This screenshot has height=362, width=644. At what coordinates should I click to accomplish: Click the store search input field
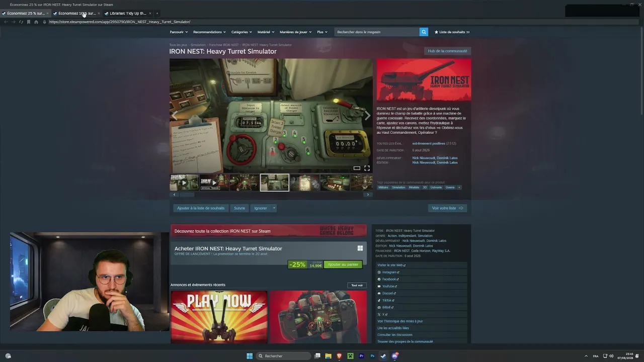point(377,32)
